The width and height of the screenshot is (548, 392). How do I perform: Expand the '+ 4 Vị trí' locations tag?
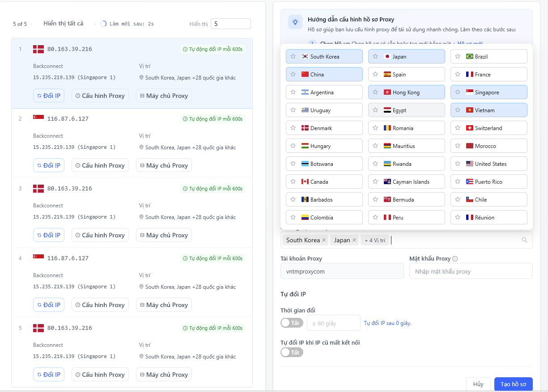374,240
